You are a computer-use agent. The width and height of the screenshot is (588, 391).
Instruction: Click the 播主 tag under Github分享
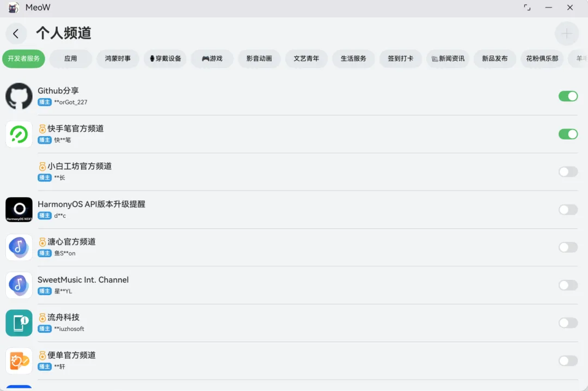click(x=45, y=102)
